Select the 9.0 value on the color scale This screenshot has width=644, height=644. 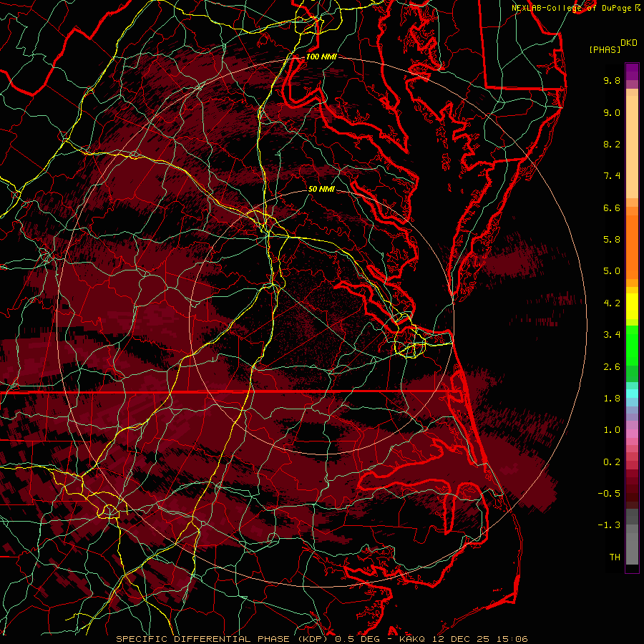[612, 112]
